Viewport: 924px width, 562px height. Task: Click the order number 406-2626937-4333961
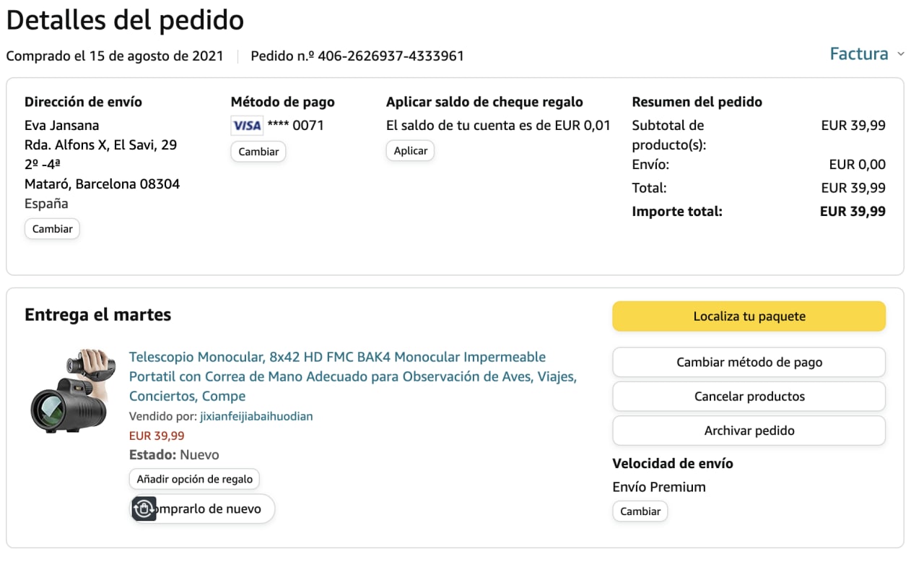(391, 56)
